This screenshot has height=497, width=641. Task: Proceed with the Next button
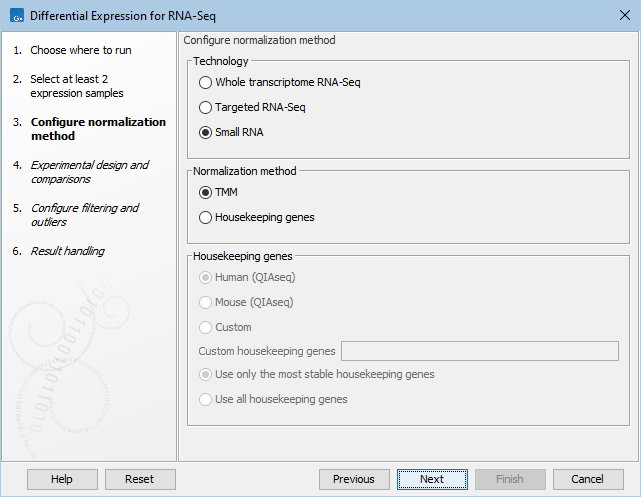point(432,479)
